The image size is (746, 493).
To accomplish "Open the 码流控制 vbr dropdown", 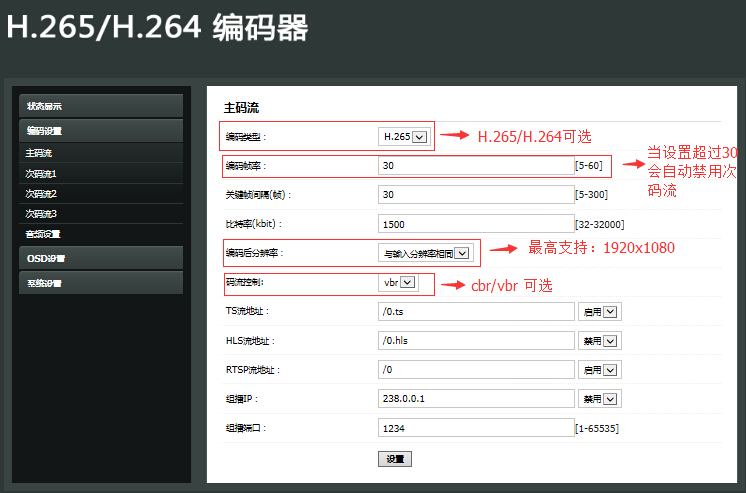I will [398, 282].
